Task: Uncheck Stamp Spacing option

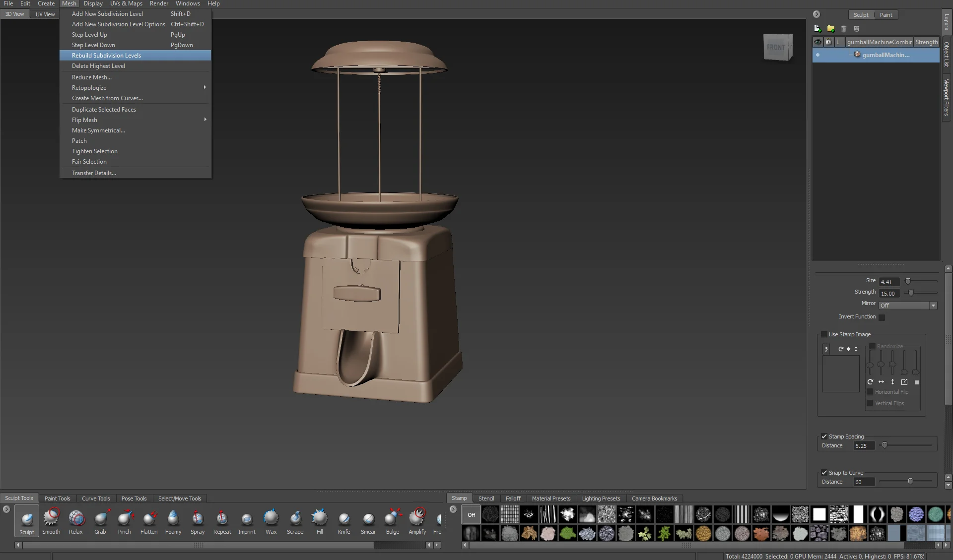Action: (824, 436)
